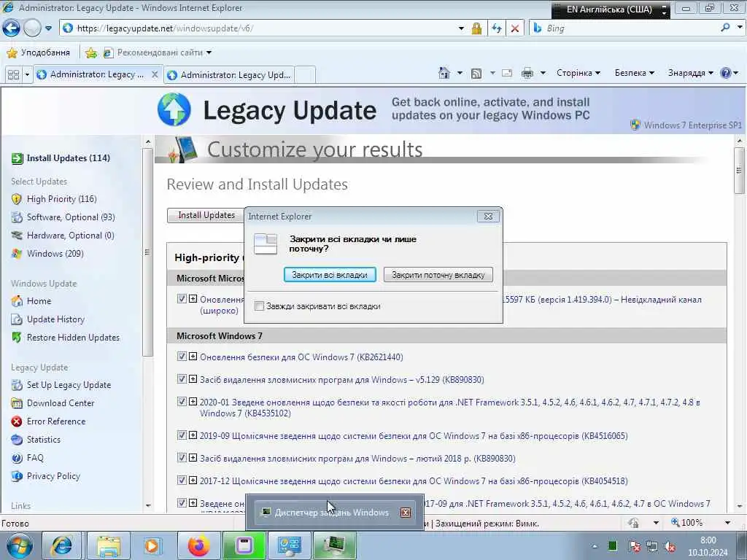The width and height of the screenshot is (747, 560).
Task: Select Software, Optional (93) category
Action: point(71,217)
